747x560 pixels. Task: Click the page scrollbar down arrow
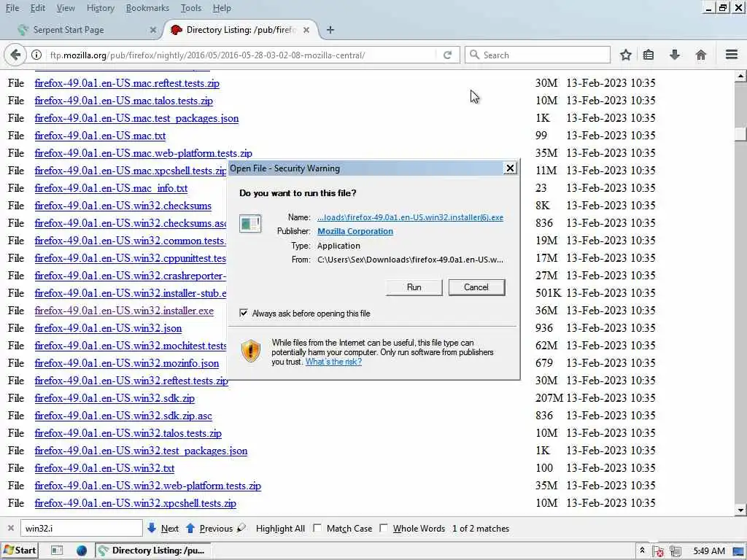click(740, 510)
